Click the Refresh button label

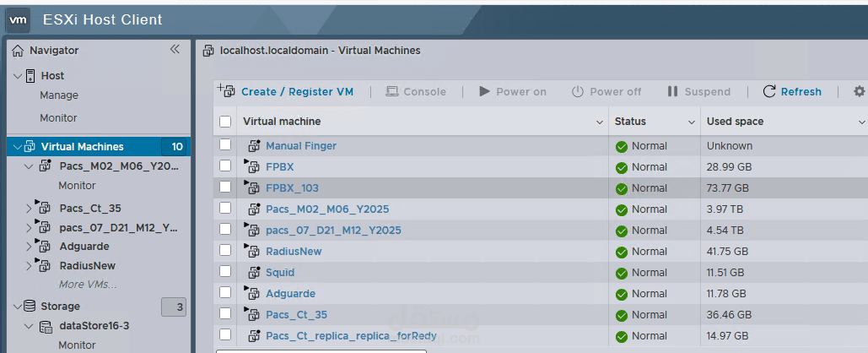(801, 91)
